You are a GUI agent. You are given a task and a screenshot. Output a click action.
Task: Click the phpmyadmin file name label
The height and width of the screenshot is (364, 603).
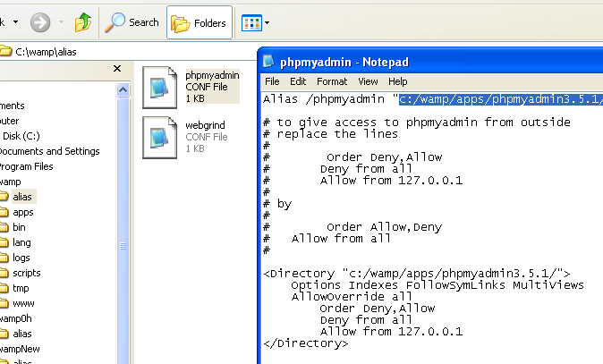tap(212, 75)
